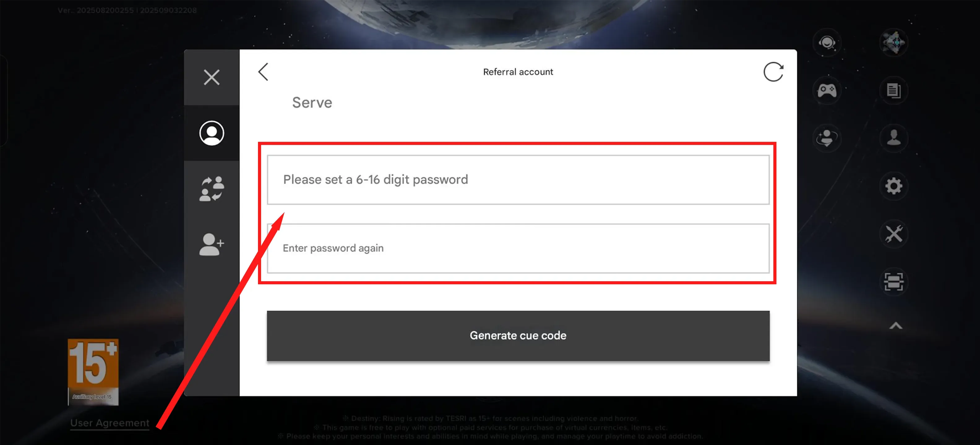Screen dimensions: 980x445
Task: Close the account panel with X
Action: tap(212, 78)
